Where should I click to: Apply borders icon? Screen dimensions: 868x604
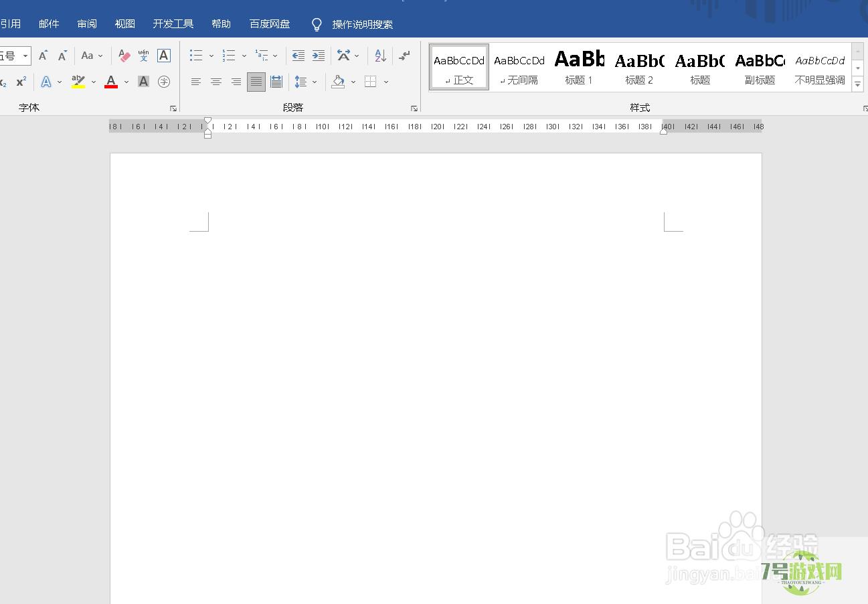(371, 82)
